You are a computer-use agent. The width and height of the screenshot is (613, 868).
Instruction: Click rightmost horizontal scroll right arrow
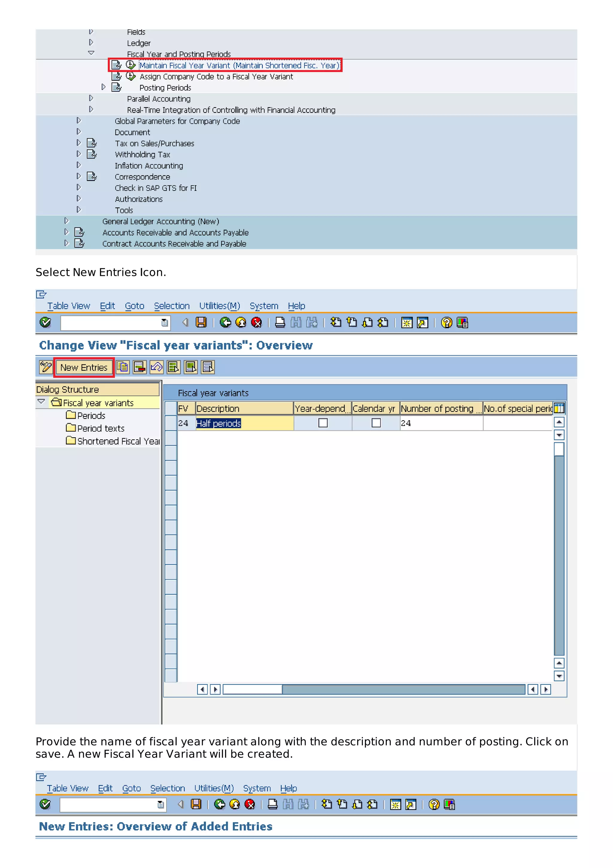(x=545, y=689)
